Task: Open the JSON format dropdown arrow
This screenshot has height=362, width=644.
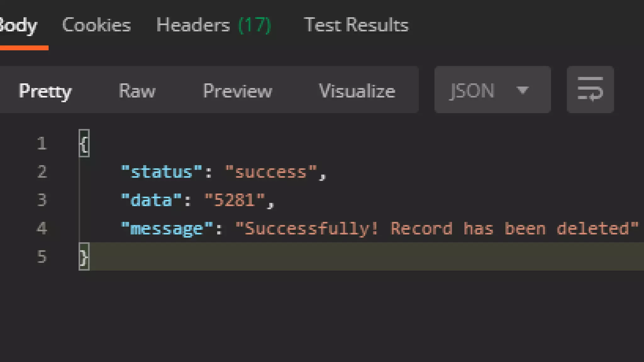Action: click(x=523, y=90)
